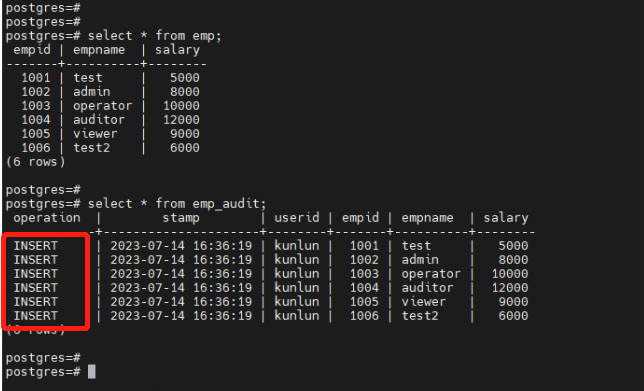The height and width of the screenshot is (391, 644).
Task: Click 'test2' in the emp table
Action: tap(92, 148)
